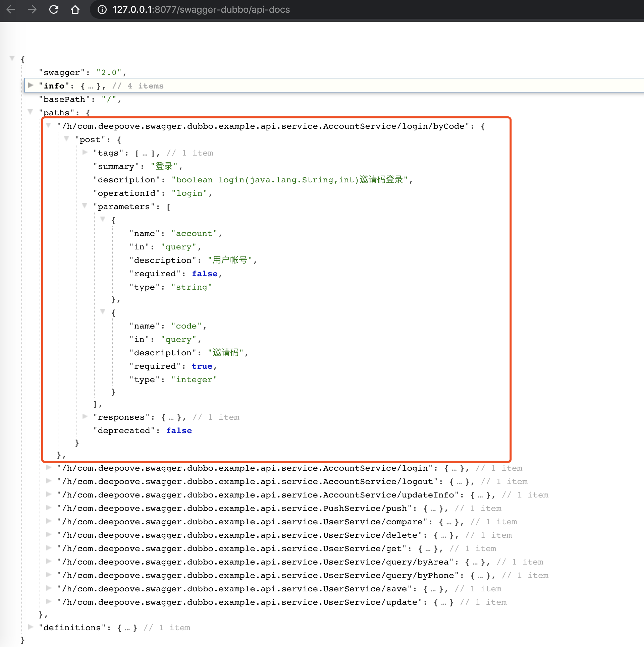Reload the api-docs page
The image size is (644, 647).
click(x=54, y=10)
